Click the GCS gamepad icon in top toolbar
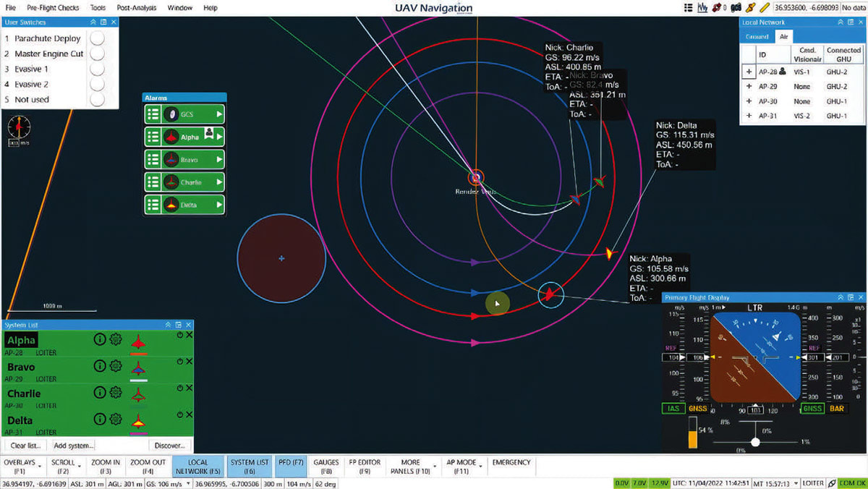Image resolution: width=868 pixels, height=489 pixels. click(x=737, y=8)
